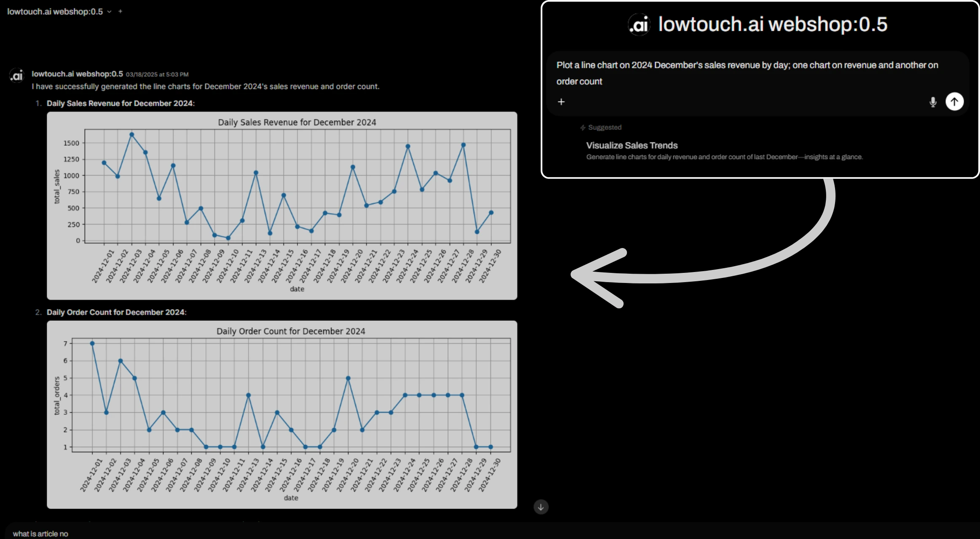The height and width of the screenshot is (539, 980).
Task: Click the 'Suggested' label with the lightning icon
Action: click(x=601, y=128)
